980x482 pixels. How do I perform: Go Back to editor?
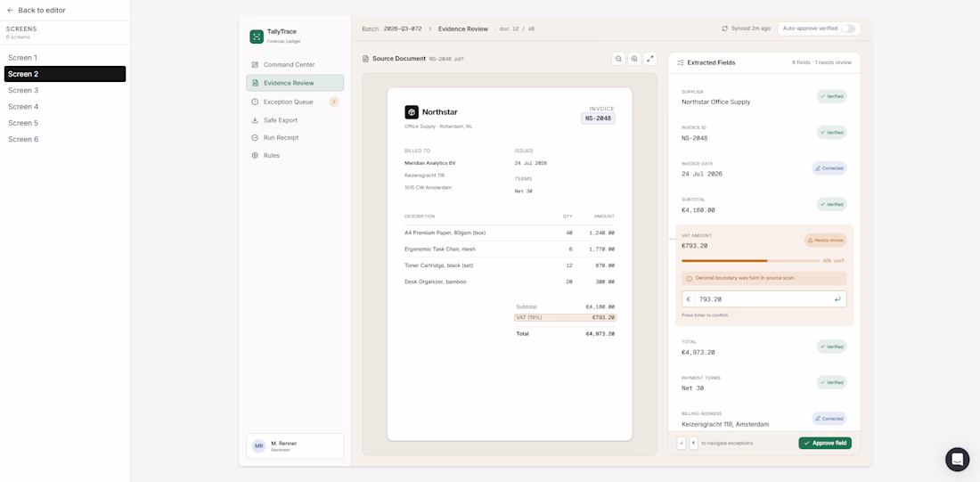[x=37, y=10]
